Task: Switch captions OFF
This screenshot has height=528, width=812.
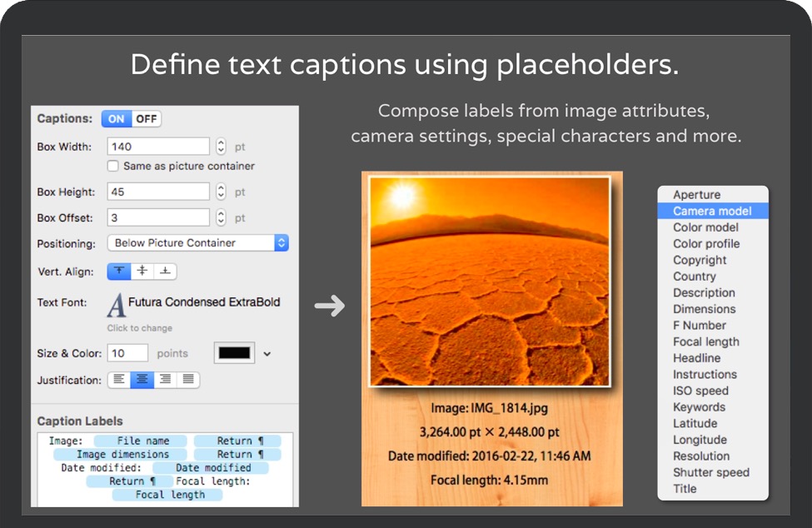Action: point(146,119)
